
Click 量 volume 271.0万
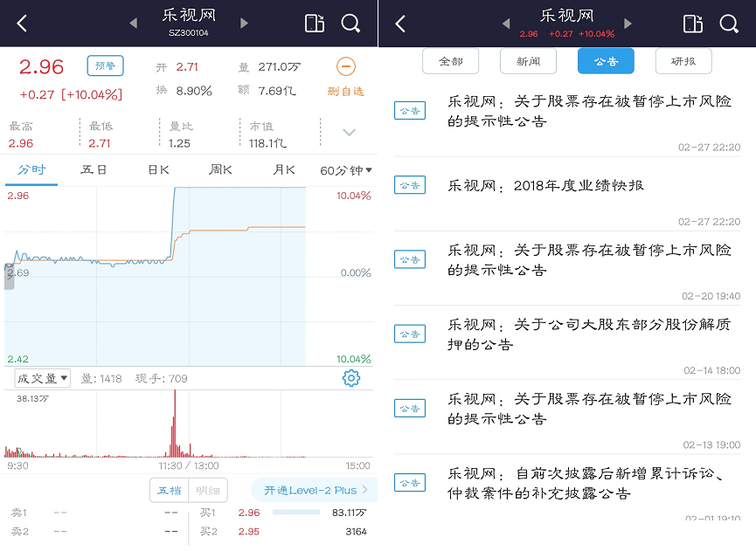[x=279, y=67]
